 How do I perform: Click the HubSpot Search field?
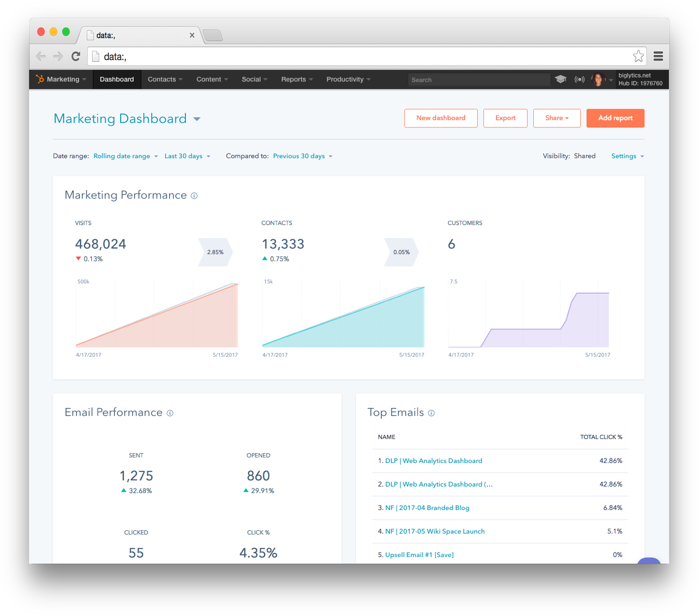click(479, 80)
